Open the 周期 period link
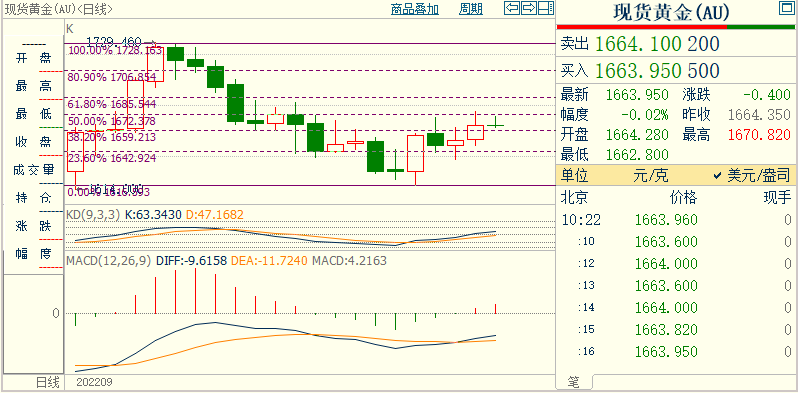The image size is (798, 393). coord(471,9)
